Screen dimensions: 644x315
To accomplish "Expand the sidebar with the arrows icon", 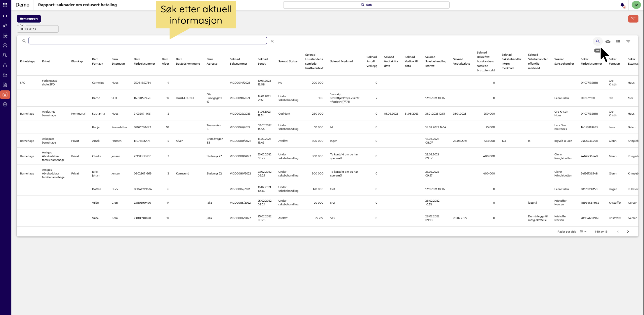I will click(5, 16).
